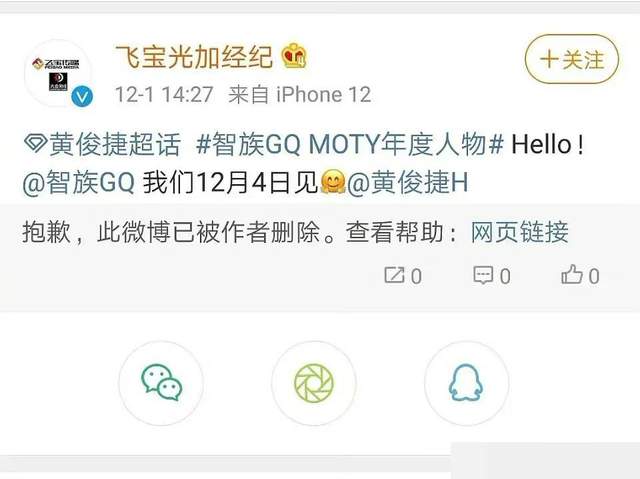Click the super topic diamond icon
The height and width of the screenshot is (479, 640).
click(x=35, y=144)
